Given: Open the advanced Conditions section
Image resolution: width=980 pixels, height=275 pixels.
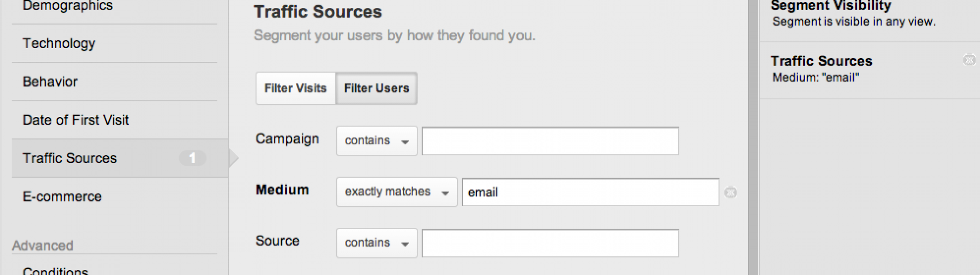Looking at the screenshot, I should (x=55, y=270).
